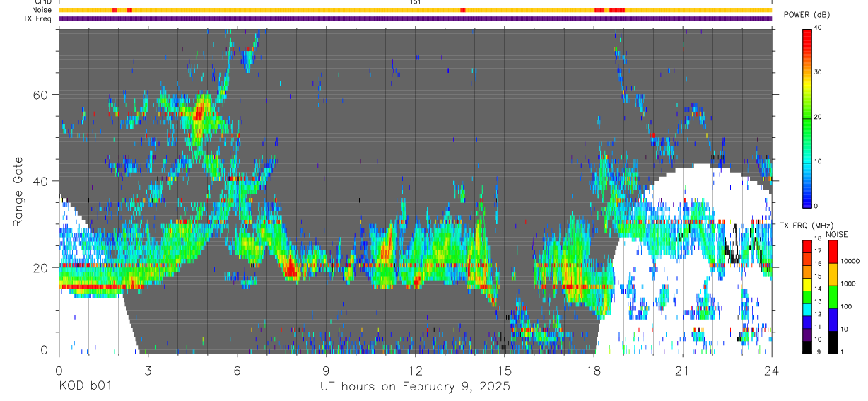Screen dimensions: 868x401
Task: Click the 0 tick on Range Gate axis
Action: pos(45,350)
